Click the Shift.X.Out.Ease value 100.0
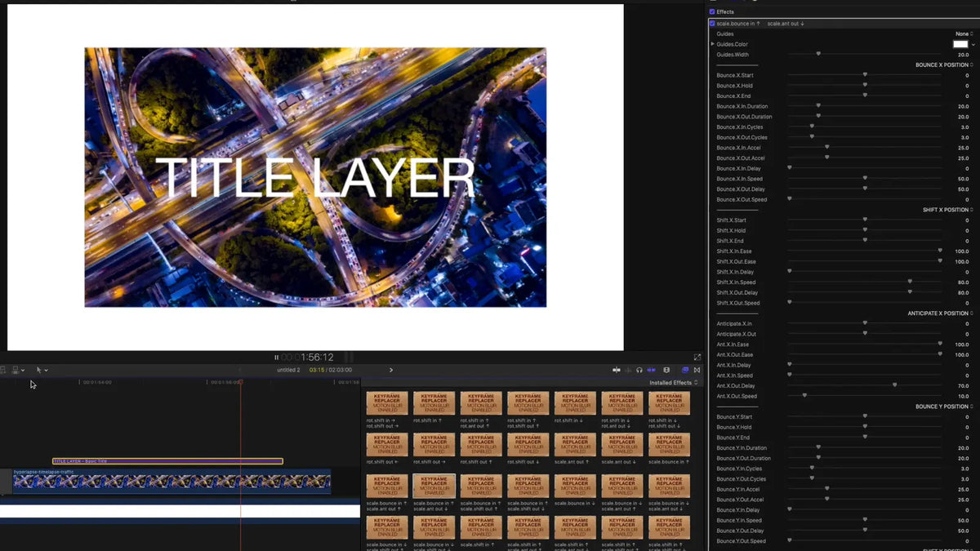This screenshot has width=980, height=551. 961,262
